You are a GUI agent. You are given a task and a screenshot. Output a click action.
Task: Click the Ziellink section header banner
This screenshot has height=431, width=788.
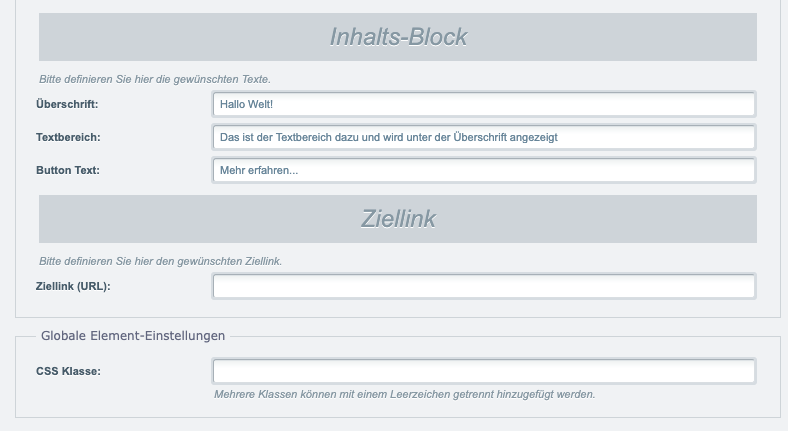(x=398, y=219)
